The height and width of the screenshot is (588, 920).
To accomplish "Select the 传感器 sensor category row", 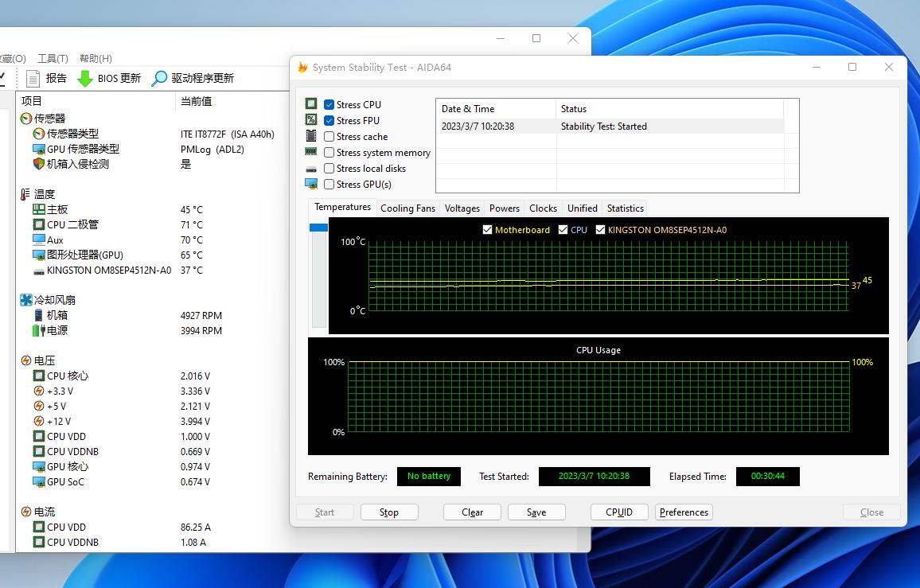I will [x=49, y=118].
